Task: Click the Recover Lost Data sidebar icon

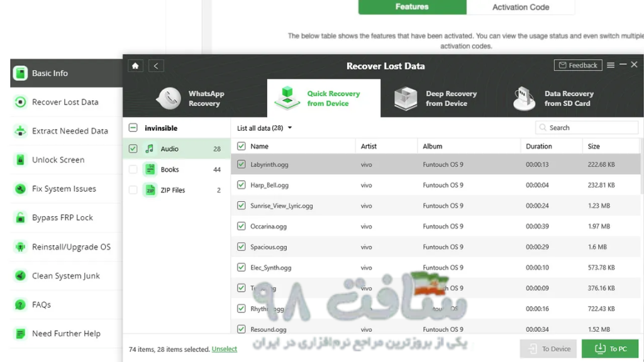Action: pyautogui.click(x=20, y=102)
